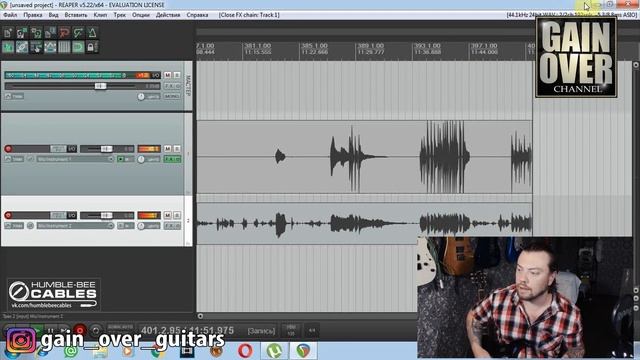640x360 pixels.
Task: Mute track 2
Action: [167, 215]
